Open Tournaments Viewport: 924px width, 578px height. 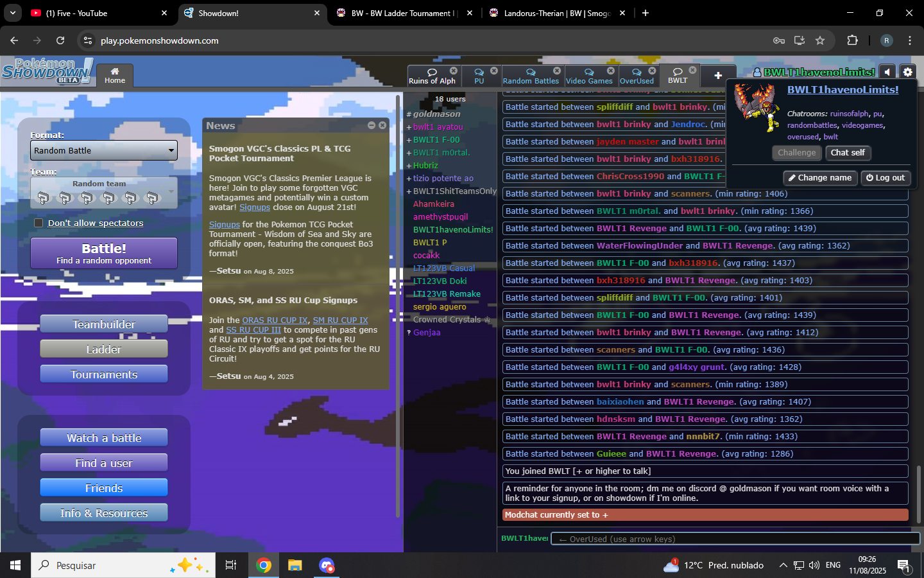[x=104, y=374]
